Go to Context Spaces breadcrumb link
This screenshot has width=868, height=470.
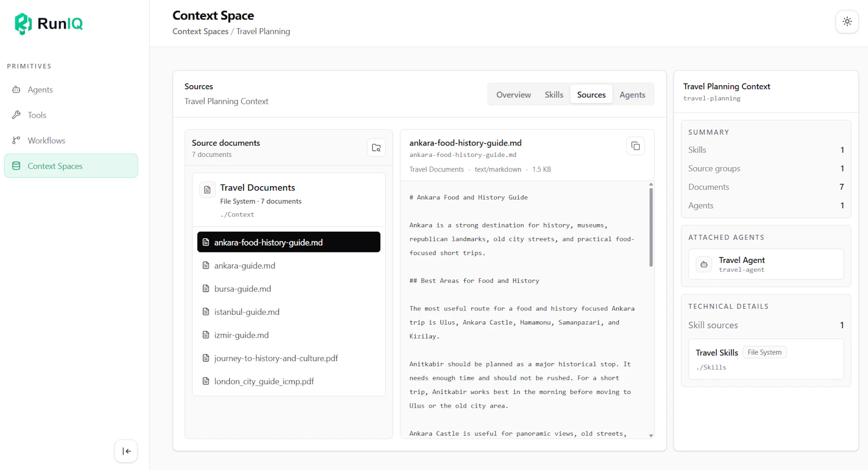click(x=200, y=31)
